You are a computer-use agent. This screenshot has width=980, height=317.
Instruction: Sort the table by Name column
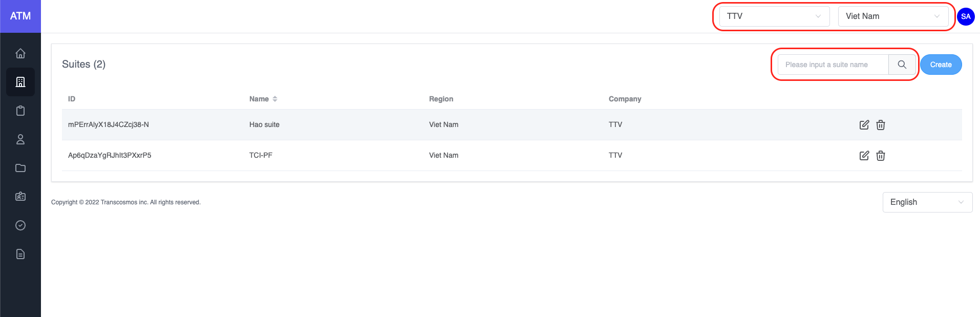coord(275,99)
